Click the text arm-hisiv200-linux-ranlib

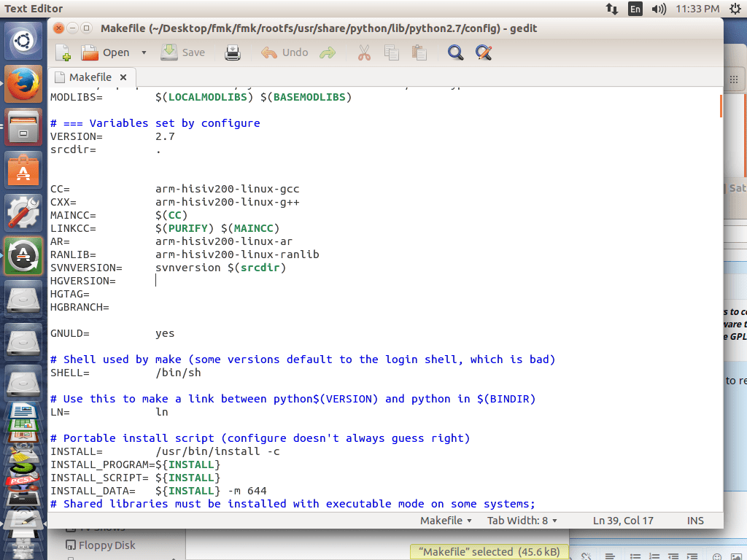237,254
